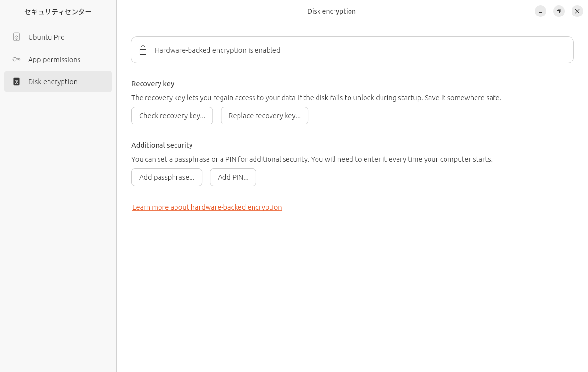This screenshot has width=588, height=372.
Task: Click Replace recovery key button
Action: [264, 116]
